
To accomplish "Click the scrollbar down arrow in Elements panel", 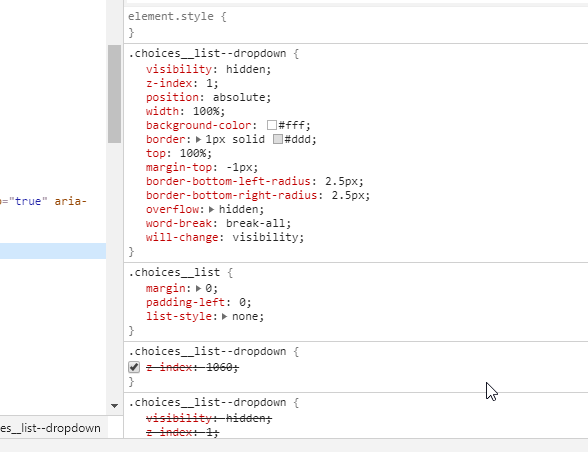I will coord(114,405).
